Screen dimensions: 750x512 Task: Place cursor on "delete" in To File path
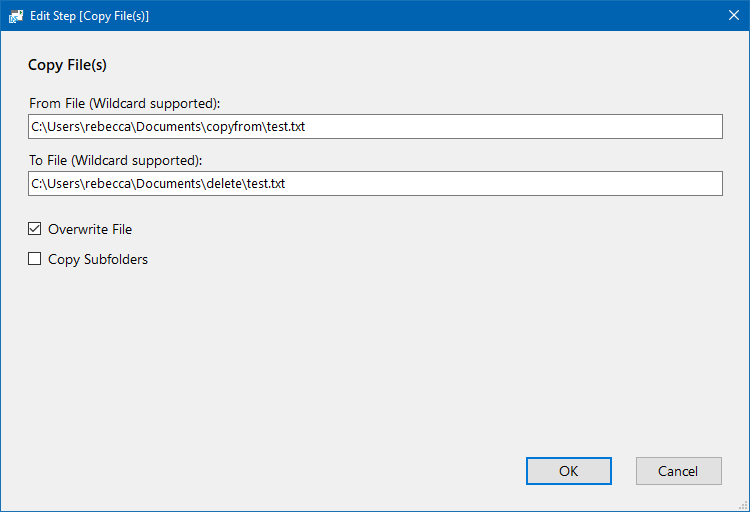tap(224, 184)
